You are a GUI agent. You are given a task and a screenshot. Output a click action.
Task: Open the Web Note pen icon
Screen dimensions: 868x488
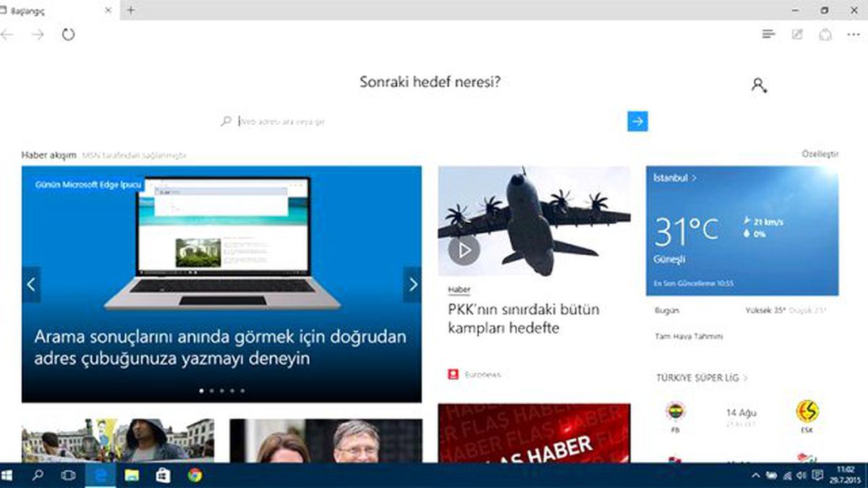[797, 34]
